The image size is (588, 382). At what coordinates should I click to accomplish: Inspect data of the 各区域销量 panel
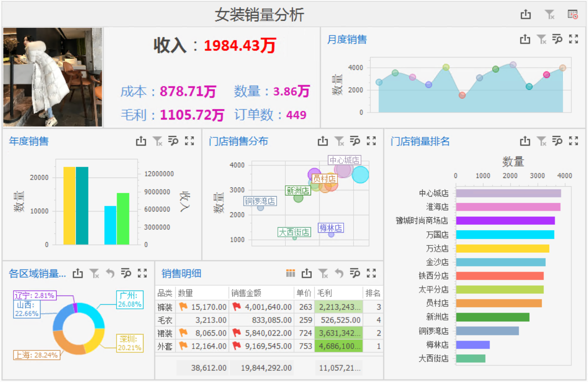tap(126, 273)
